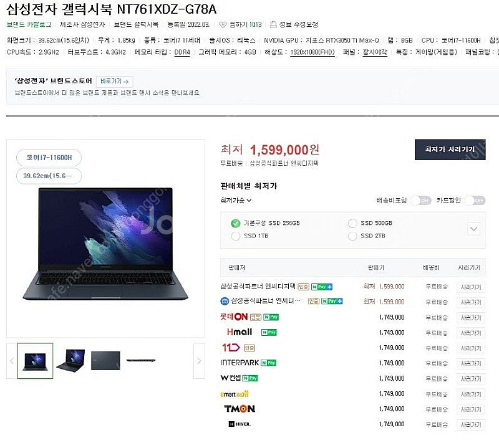Screen dimensions: 499x448
Task: Toggle the card discount switch
Action: [475, 200]
